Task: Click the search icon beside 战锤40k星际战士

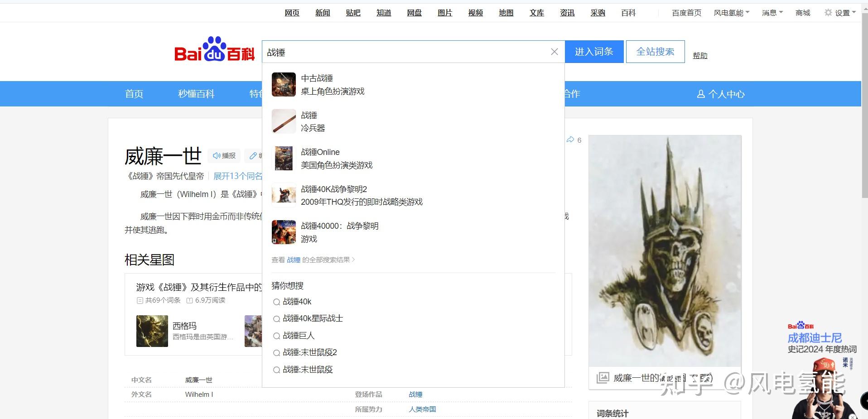Action: tap(276, 319)
